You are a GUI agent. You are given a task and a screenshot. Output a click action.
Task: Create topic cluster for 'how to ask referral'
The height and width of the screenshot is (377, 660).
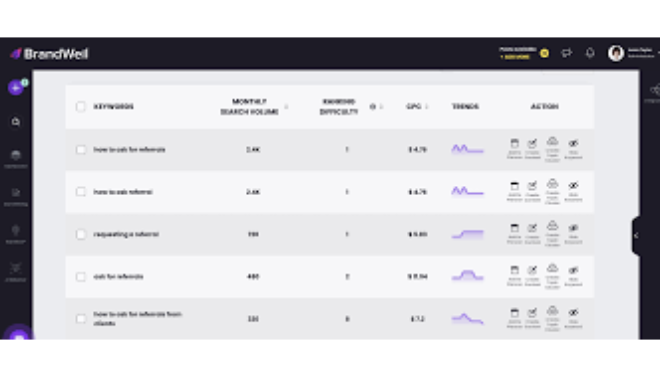point(552,191)
